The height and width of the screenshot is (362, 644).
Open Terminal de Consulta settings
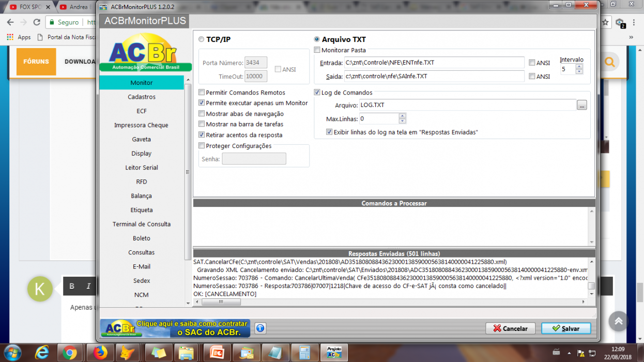[141, 224]
